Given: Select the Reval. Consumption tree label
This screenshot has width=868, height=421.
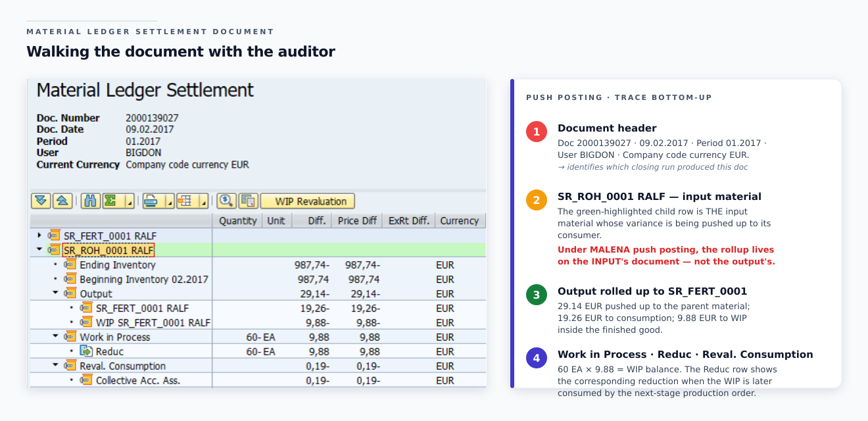Looking at the screenshot, I should (123, 366).
